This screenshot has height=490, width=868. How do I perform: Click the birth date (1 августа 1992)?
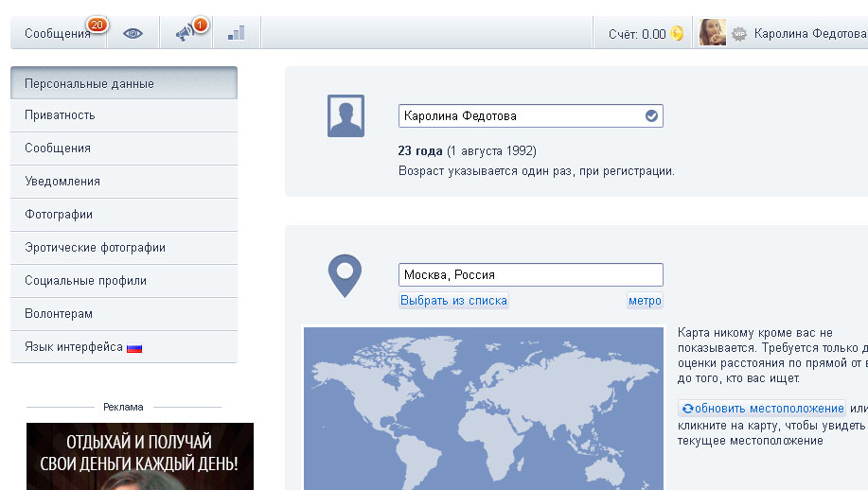pos(491,151)
